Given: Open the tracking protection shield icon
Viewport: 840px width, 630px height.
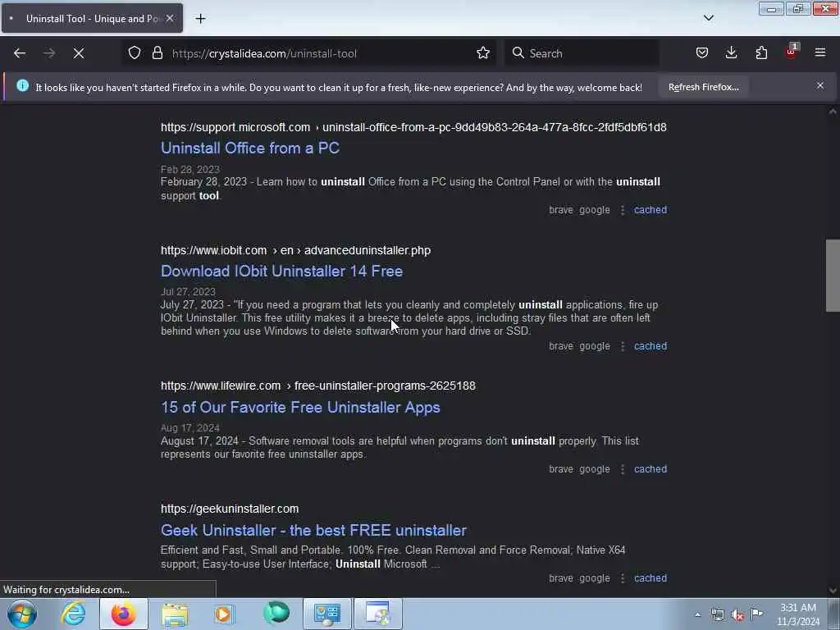Looking at the screenshot, I should [135, 53].
